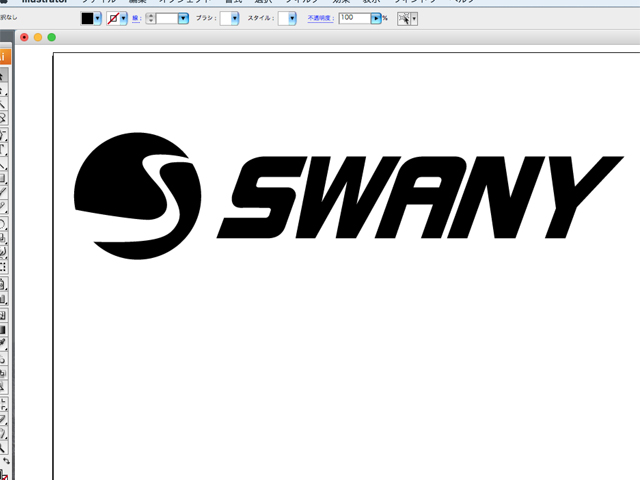Click the stroke weight stepper arrows

tap(150, 19)
